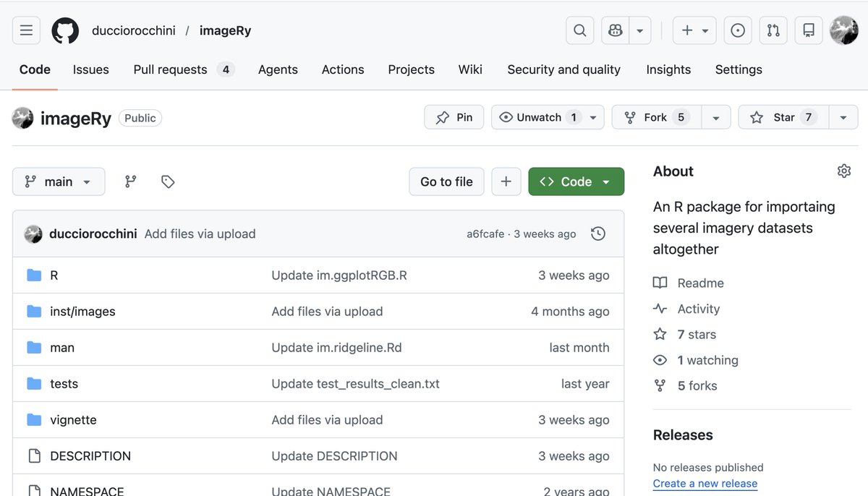
Task: Switch to the Insights tab
Action: [668, 69]
